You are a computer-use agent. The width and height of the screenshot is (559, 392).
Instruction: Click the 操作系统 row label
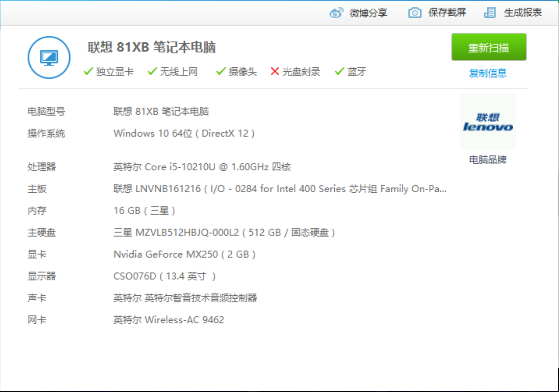[x=46, y=133]
